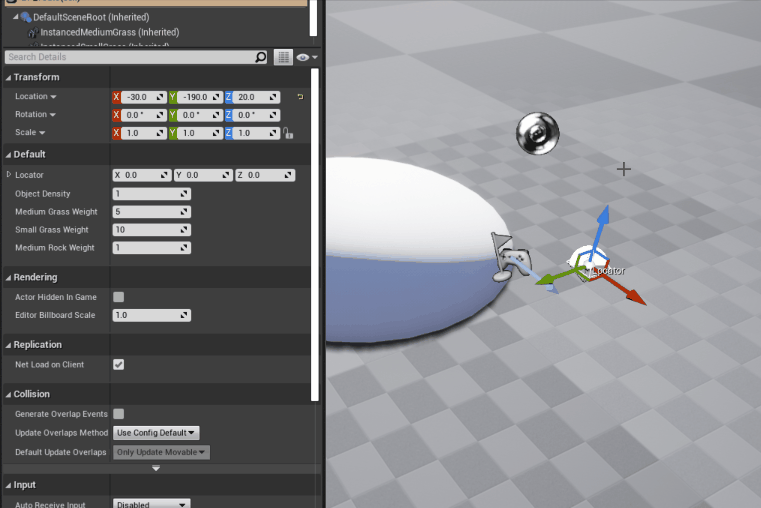Viewport: 761px width, 508px height.
Task: Edit the Rotation X value field
Action: pyautogui.click(x=144, y=115)
